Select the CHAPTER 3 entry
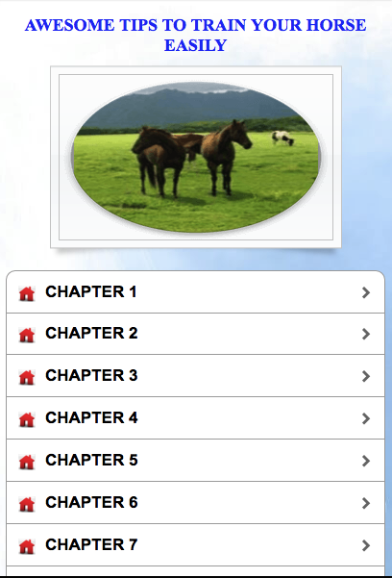Screen dimensions: 392x578 (x=195, y=376)
